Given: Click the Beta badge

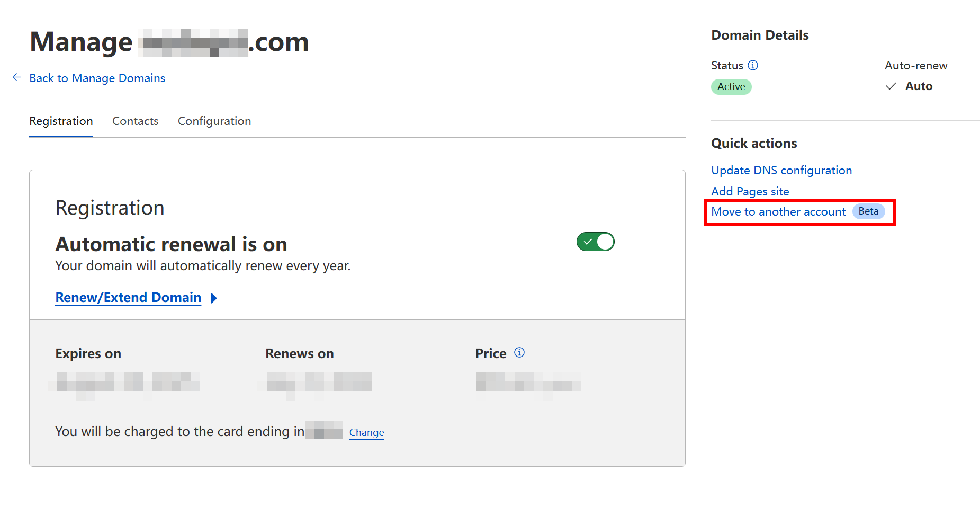Looking at the screenshot, I should click(868, 211).
